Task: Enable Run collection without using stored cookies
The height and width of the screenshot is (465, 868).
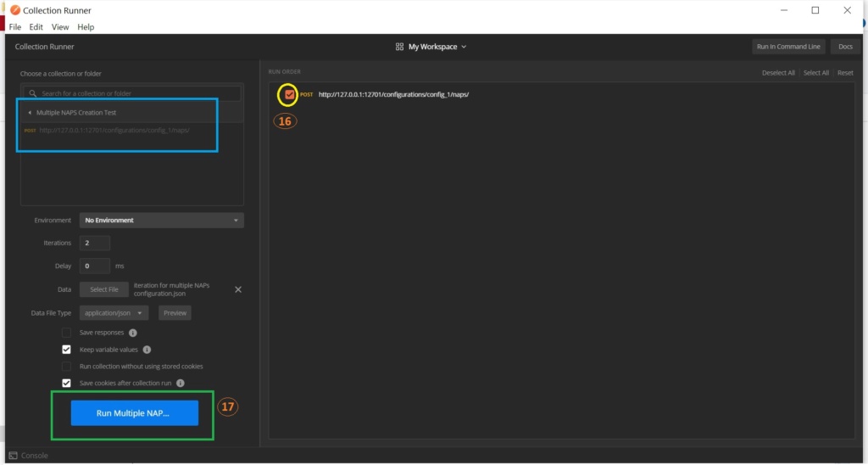Action: pyautogui.click(x=66, y=367)
